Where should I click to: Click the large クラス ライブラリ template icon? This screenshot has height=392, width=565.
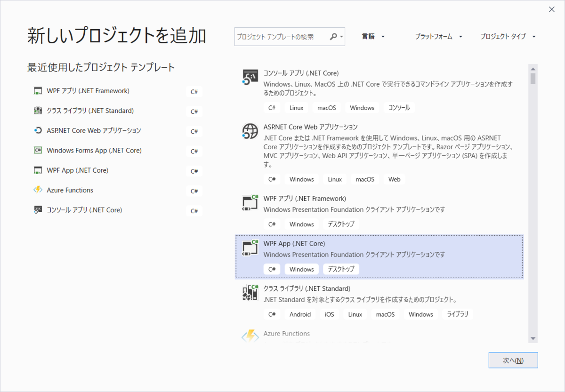[x=250, y=293]
